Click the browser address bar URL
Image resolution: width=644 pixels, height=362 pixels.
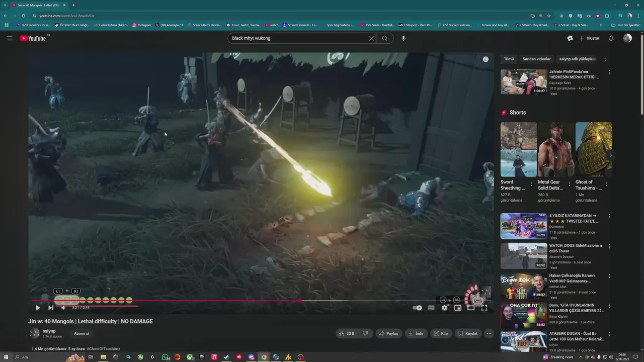[66, 16]
